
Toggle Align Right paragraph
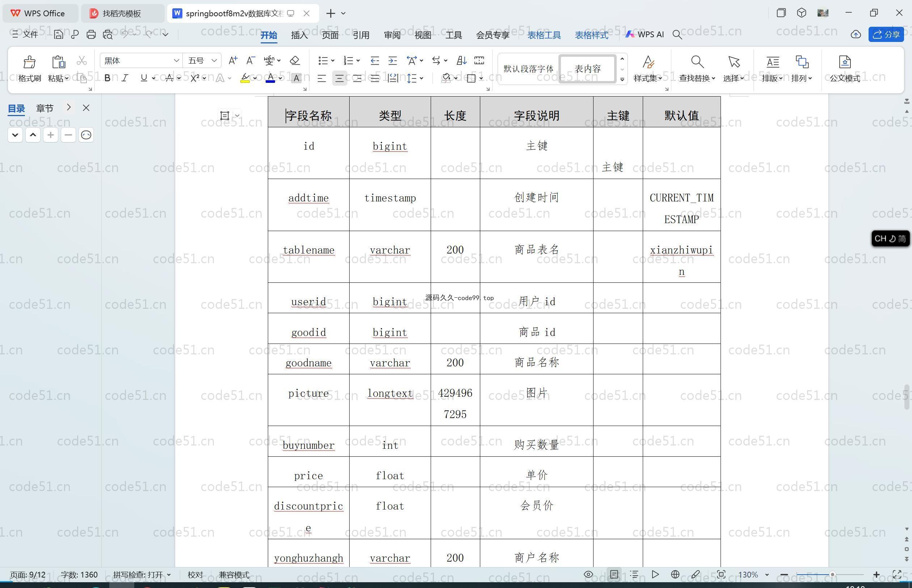(357, 78)
